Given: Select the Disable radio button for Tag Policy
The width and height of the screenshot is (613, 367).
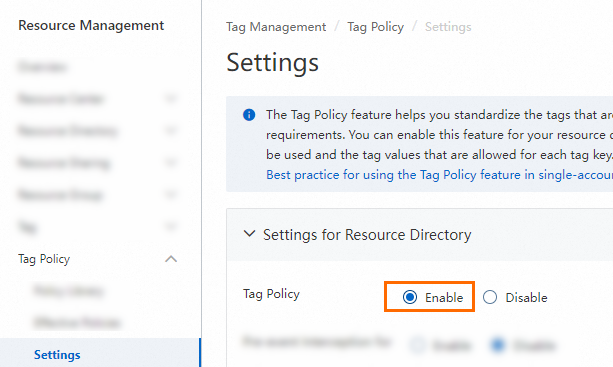Looking at the screenshot, I should pyautogui.click(x=490, y=297).
